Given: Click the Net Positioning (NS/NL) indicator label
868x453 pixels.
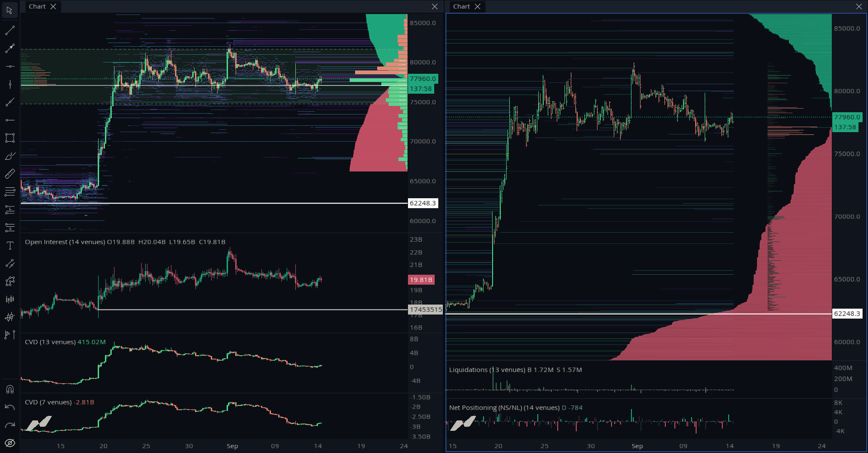Looking at the screenshot, I should (x=504, y=408).
